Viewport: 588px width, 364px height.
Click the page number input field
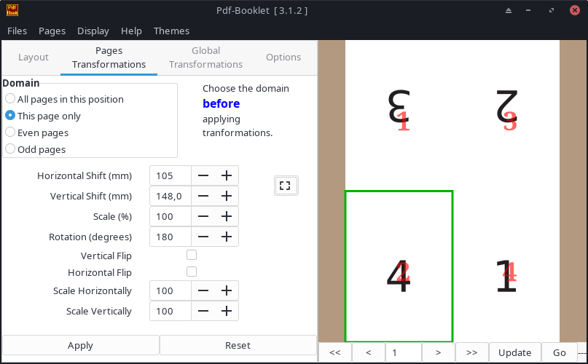[403, 352]
